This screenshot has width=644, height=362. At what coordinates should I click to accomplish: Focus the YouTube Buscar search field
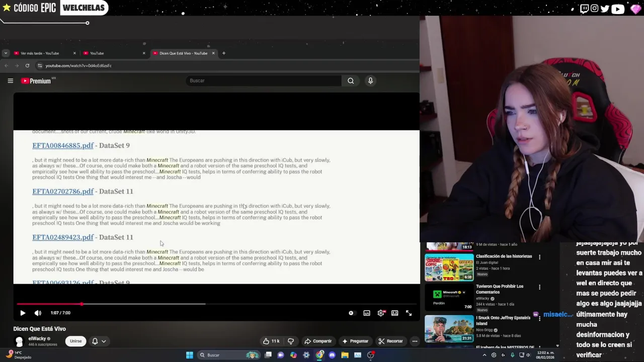[264, 80]
